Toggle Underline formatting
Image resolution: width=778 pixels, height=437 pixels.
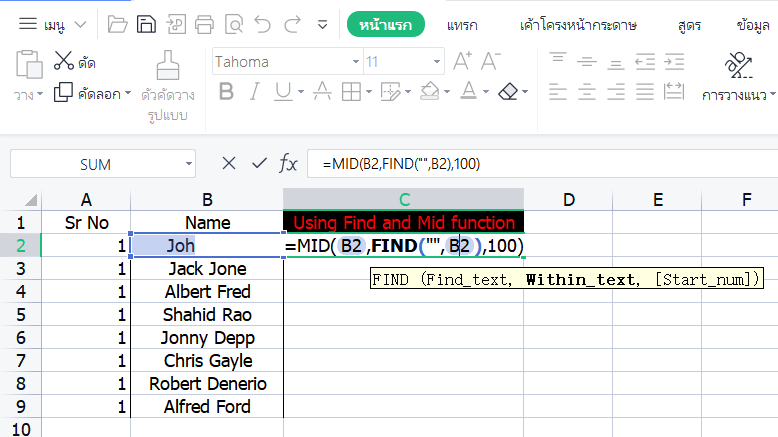[x=283, y=92]
